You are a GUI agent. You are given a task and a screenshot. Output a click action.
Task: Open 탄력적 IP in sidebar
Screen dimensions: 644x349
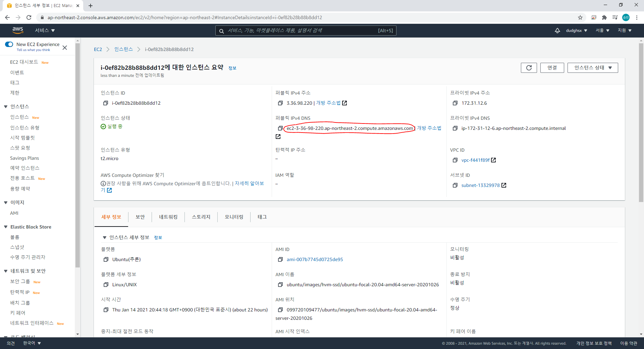(x=20, y=292)
